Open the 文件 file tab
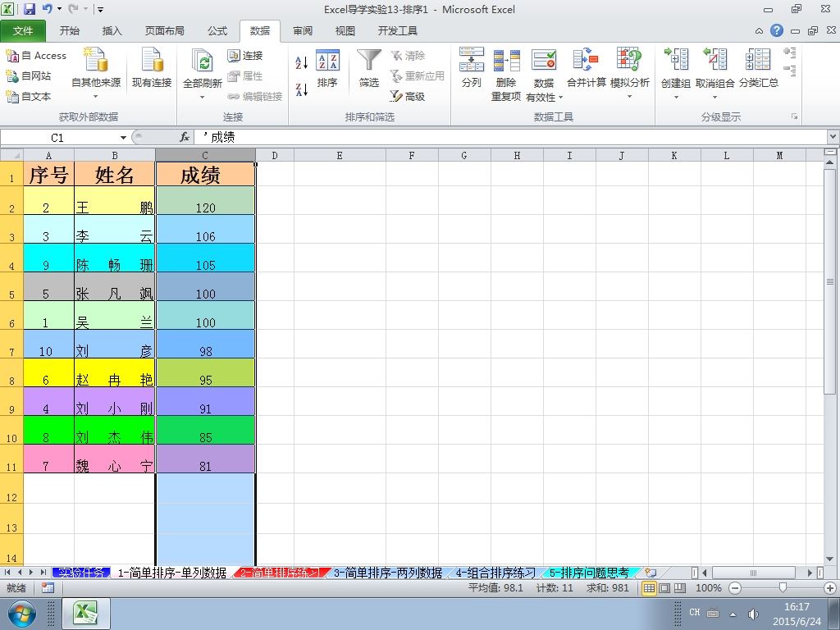 point(23,31)
